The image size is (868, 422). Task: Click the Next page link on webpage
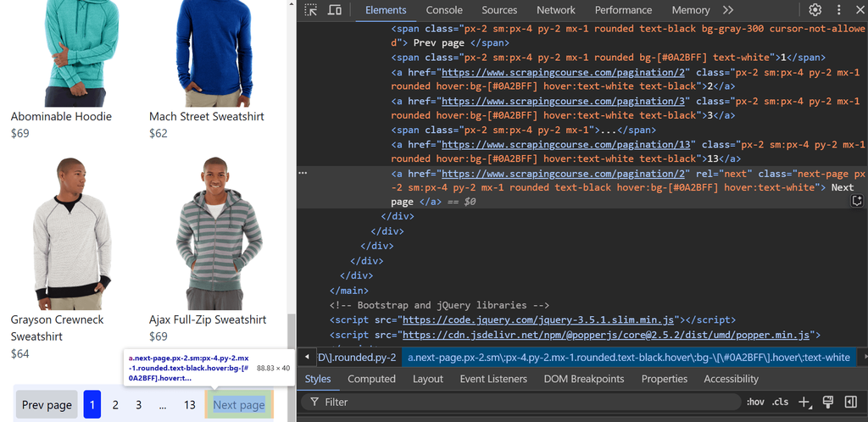click(239, 405)
